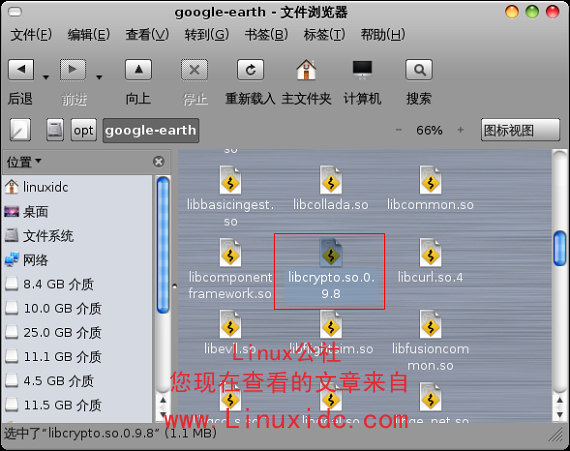Select the google-earth path button
This screenshot has height=451, width=570.
click(151, 130)
